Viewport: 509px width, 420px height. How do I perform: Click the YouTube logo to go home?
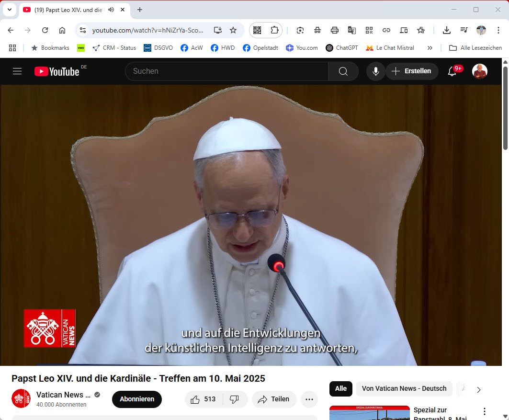(x=57, y=71)
